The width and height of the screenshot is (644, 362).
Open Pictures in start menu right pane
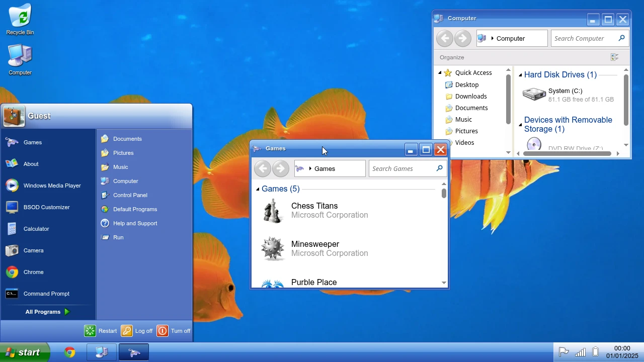[x=144, y=153]
